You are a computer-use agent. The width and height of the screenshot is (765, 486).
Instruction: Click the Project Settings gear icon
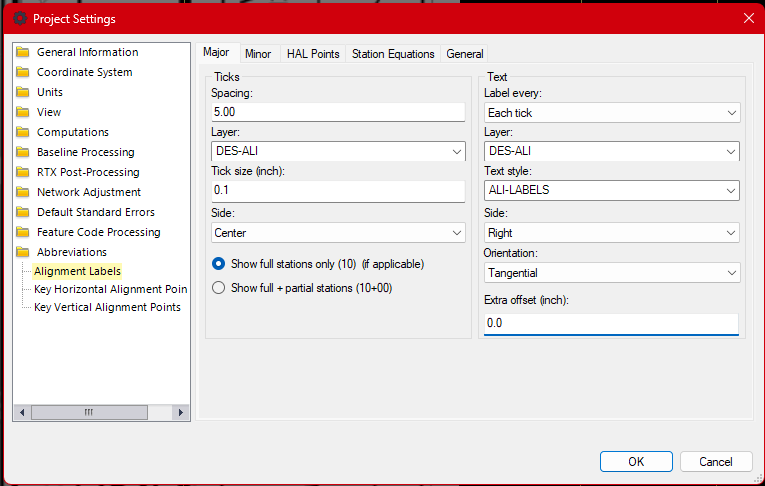20,19
